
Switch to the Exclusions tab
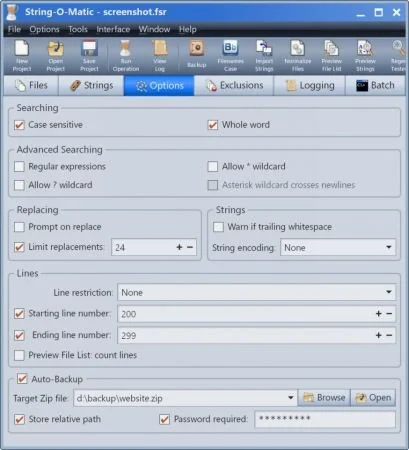click(x=234, y=85)
